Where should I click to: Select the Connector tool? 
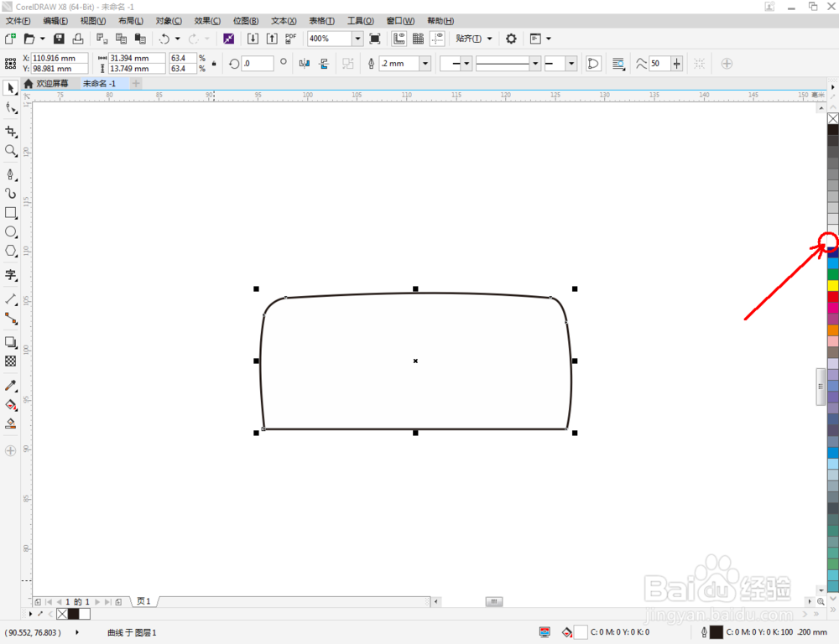pos(11,319)
